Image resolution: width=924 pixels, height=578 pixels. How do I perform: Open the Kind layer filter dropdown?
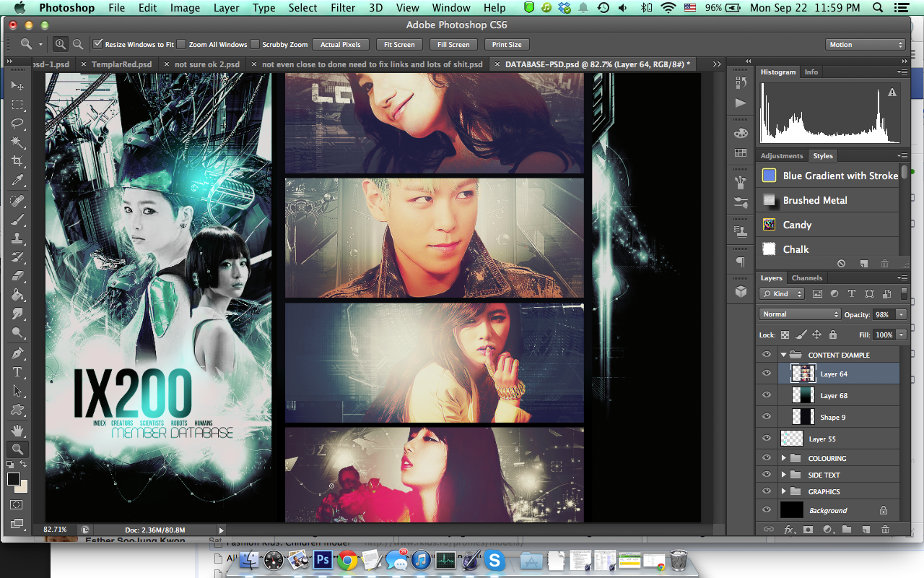coord(782,294)
